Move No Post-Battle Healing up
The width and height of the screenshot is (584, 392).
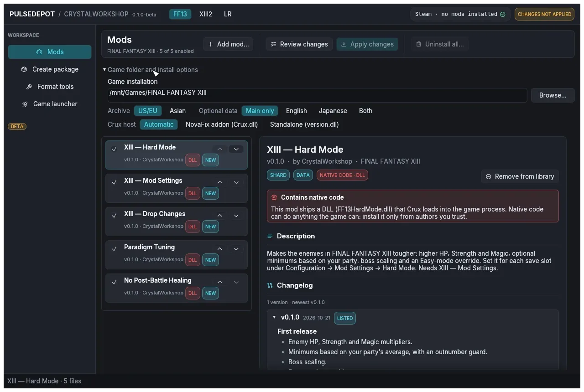point(219,282)
